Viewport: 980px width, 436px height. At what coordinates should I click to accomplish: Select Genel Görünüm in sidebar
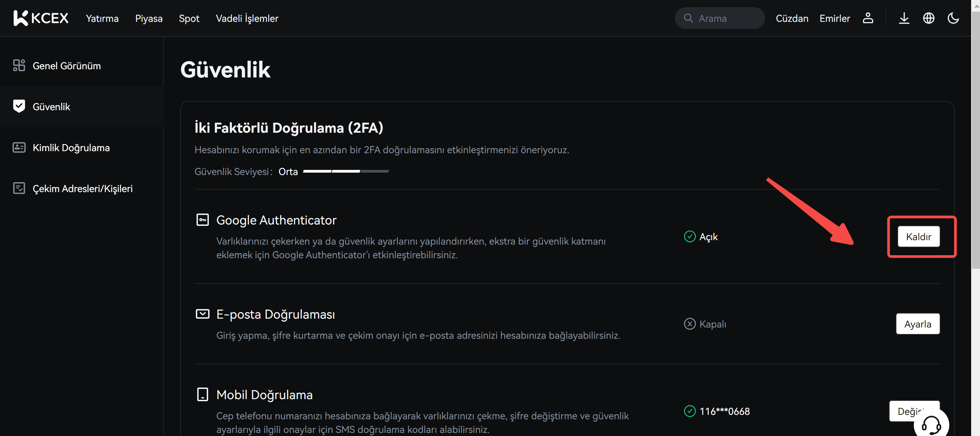pos(67,66)
